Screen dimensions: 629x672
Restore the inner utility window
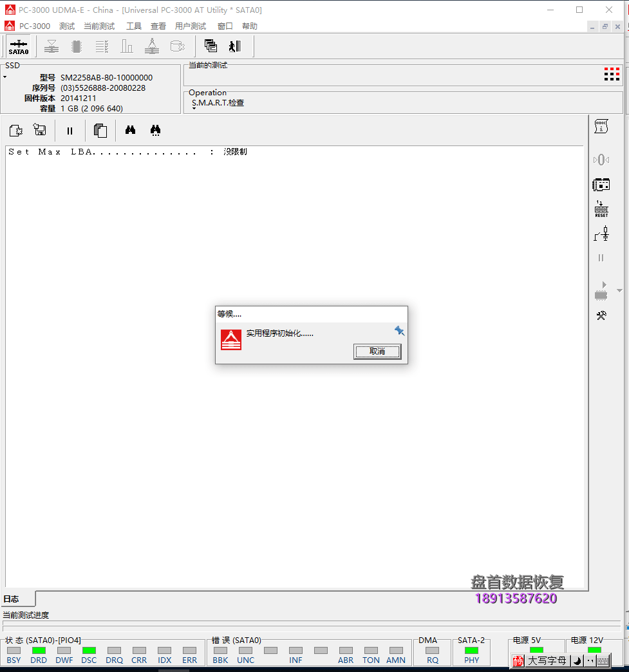click(x=605, y=26)
